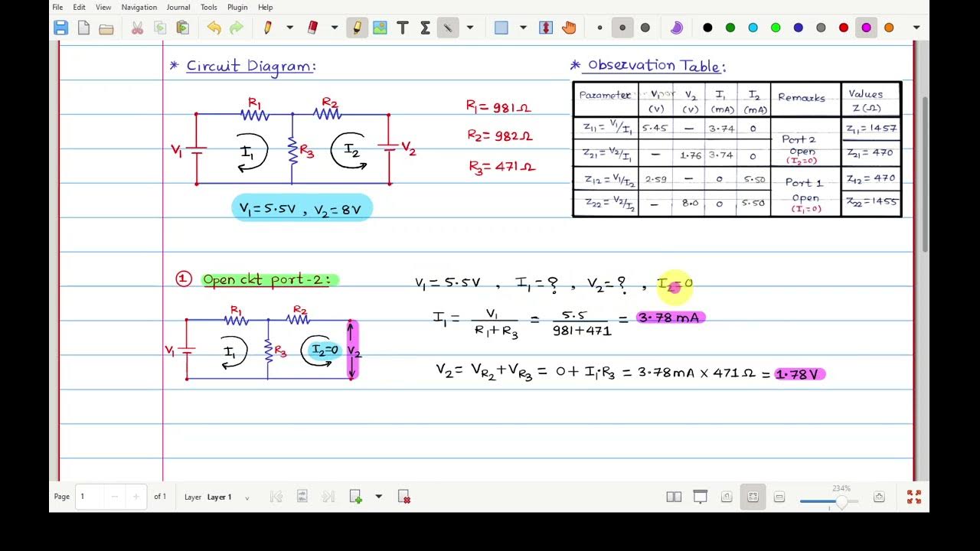
Task: Click the Copy icon
Action: click(160, 28)
